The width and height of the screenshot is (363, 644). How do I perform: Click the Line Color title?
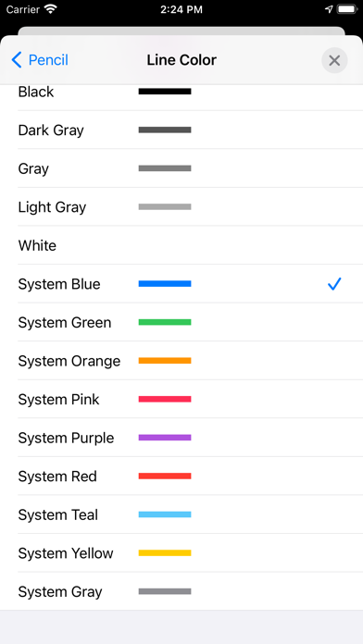pyautogui.click(x=181, y=60)
